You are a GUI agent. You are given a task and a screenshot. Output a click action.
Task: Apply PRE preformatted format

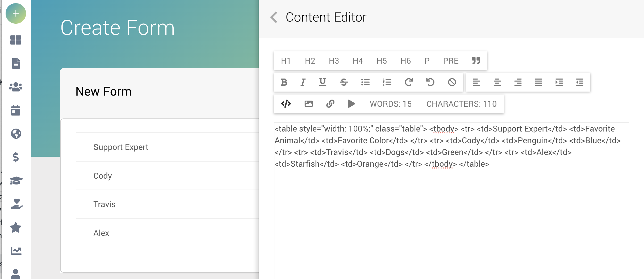(x=451, y=61)
